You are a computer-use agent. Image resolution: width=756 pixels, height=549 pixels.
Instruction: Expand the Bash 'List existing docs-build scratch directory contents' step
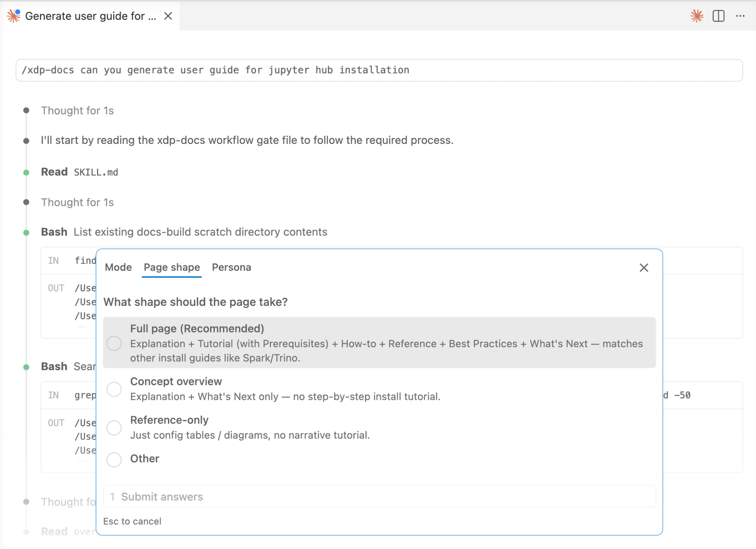click(184, 232)
